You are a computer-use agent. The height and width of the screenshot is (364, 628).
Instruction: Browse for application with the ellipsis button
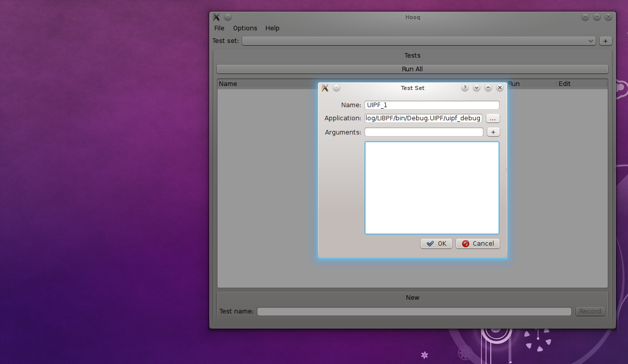[x=493, y=118]
